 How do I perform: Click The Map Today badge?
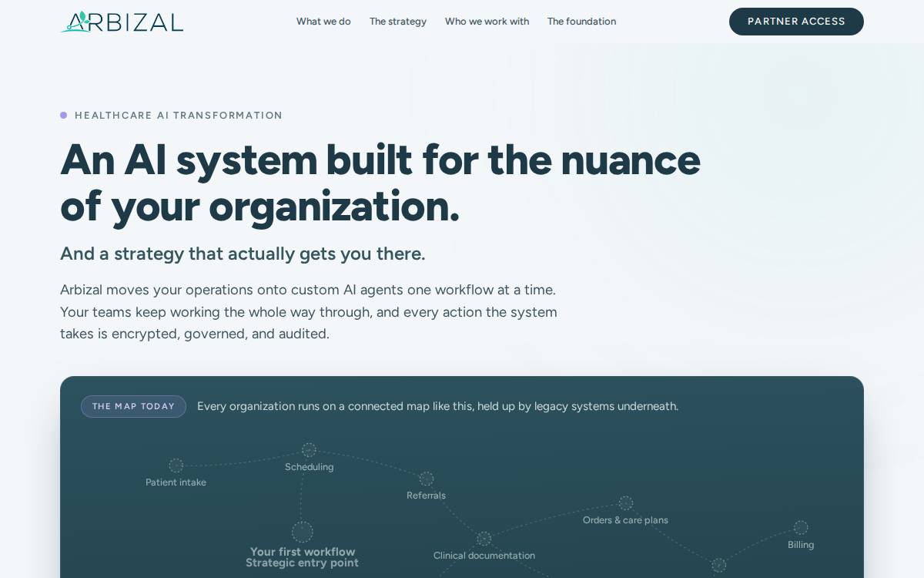coord(133,406)
